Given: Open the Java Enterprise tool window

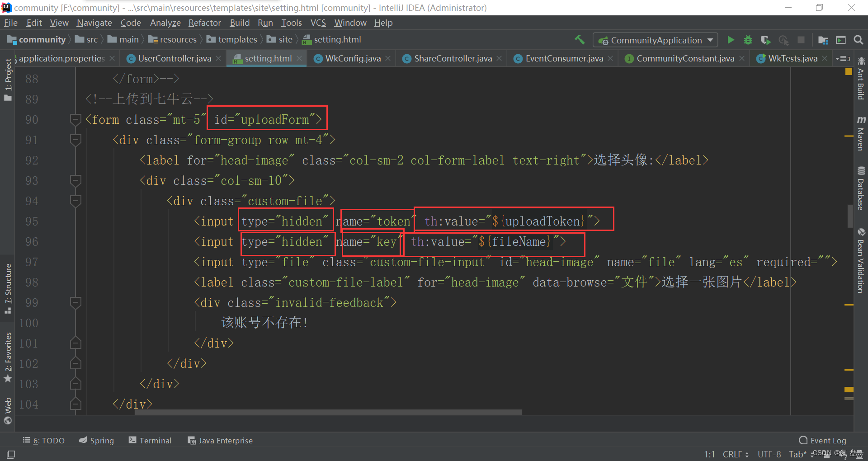Looking at the screenshot, I should (x=220, y=441).
